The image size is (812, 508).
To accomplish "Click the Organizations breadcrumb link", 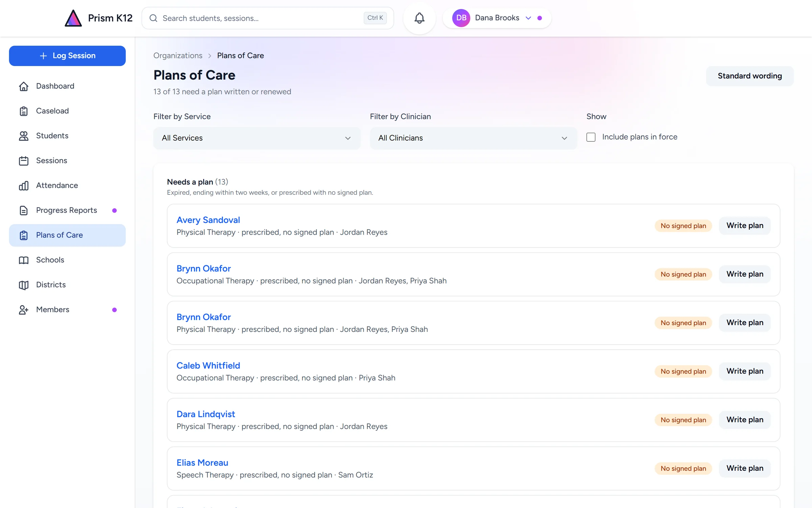I will tap(178, 56).
